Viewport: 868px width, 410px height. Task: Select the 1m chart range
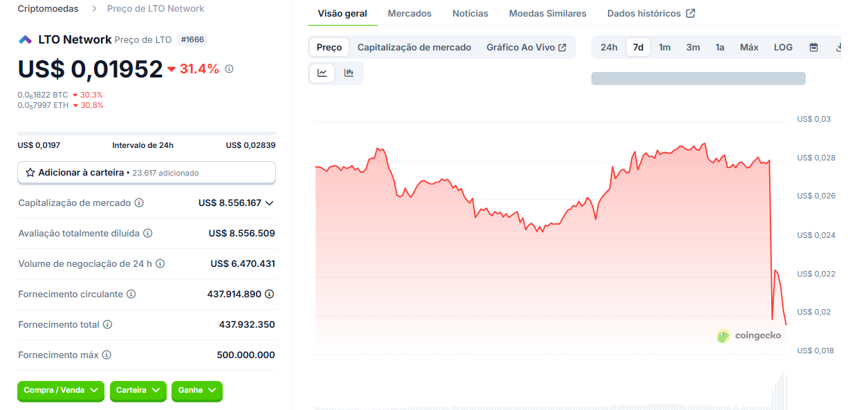(665, 47)
